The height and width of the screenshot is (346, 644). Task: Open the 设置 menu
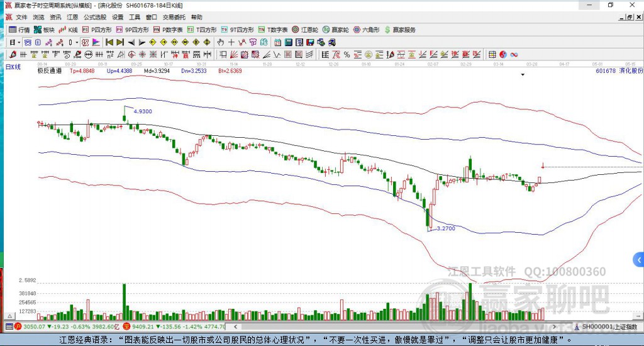118,17
